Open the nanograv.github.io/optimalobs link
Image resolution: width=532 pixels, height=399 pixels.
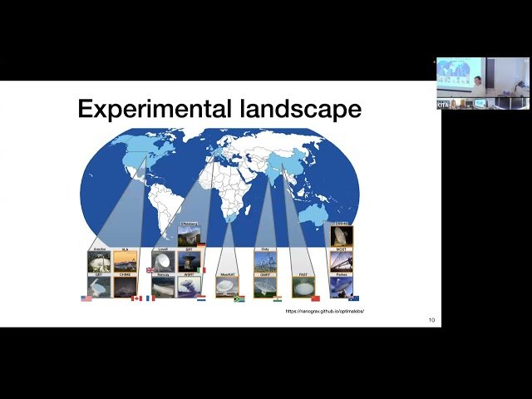coord(325,311)
